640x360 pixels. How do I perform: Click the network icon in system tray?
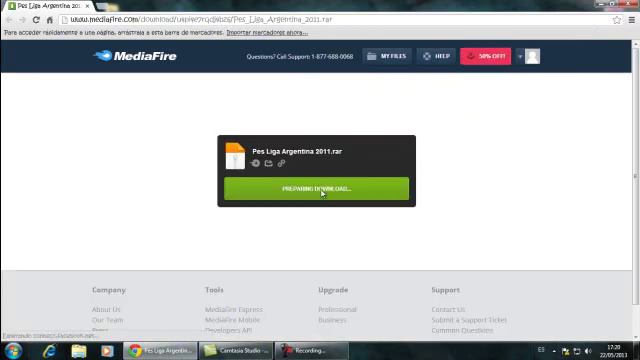(x=577, y=351)
